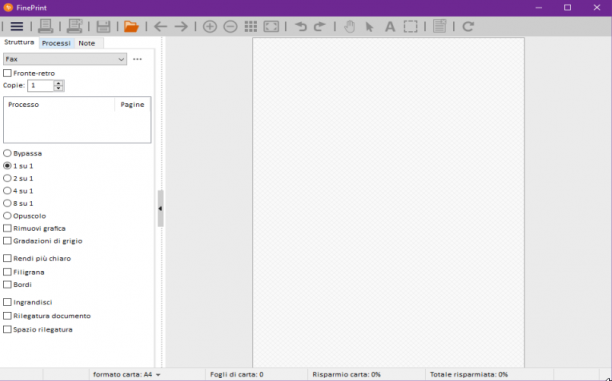612x381 pixels.
Task: Click Risparmio carta 0% status
Action: click(346, 374)
